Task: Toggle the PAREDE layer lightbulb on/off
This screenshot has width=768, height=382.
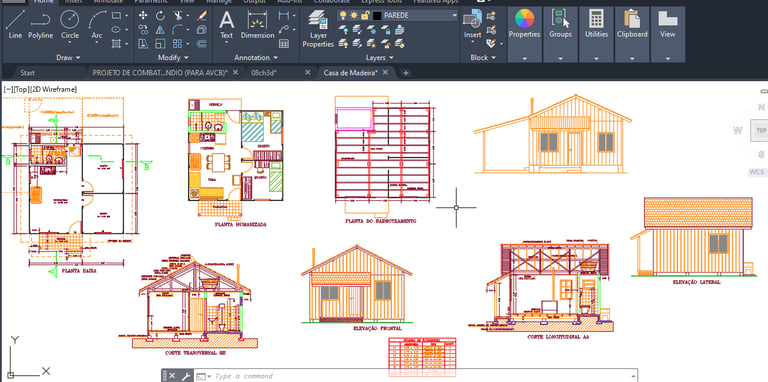Action: (343, 15)
